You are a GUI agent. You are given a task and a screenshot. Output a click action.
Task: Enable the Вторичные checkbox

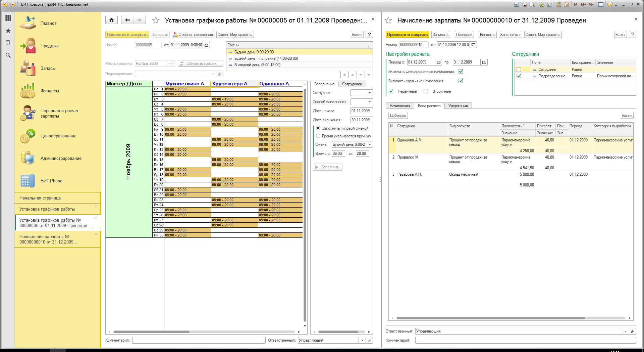point(426,91)
